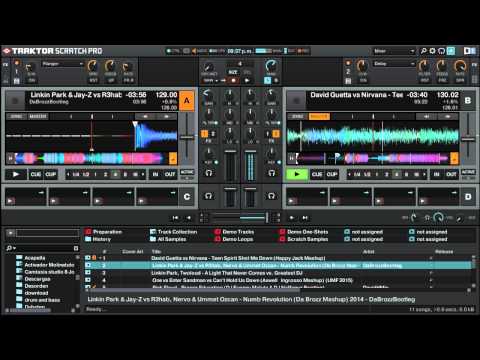Open the FX 2 effect dropdown

pyautogui.click(x=394, y=64)
